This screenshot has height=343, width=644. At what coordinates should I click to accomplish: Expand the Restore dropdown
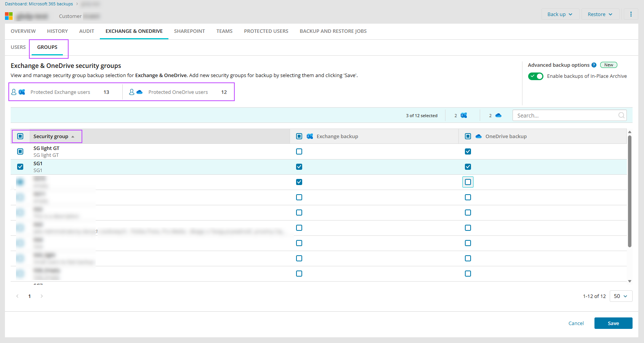coord(600,14)
